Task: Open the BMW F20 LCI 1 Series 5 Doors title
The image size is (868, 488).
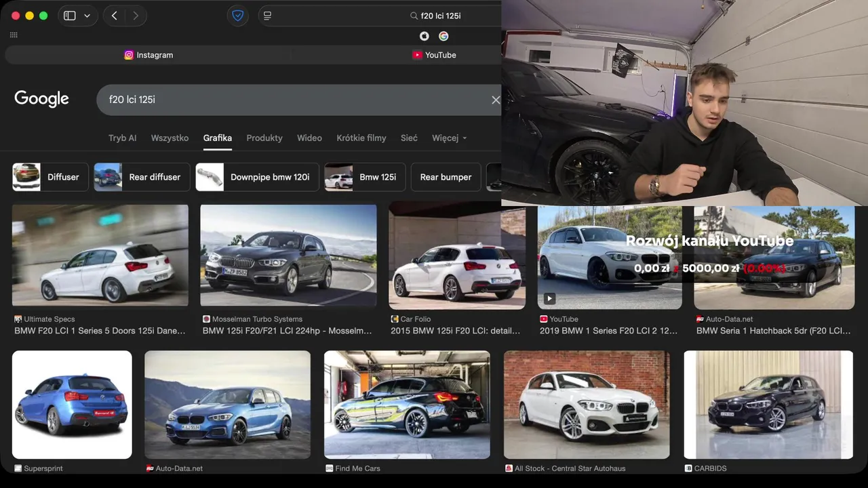Action: coord(100,331)
